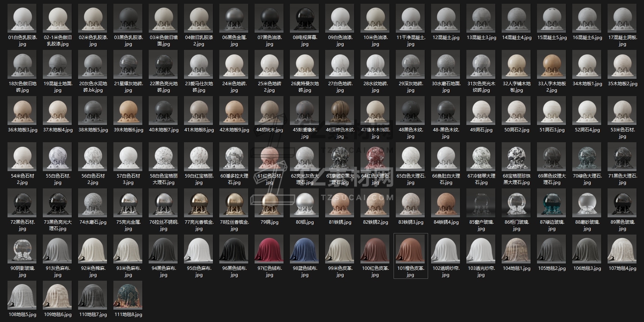Click the 18灰色做旧地砖.jpg thumbnail
644x322 pixels.
(22, 65)
